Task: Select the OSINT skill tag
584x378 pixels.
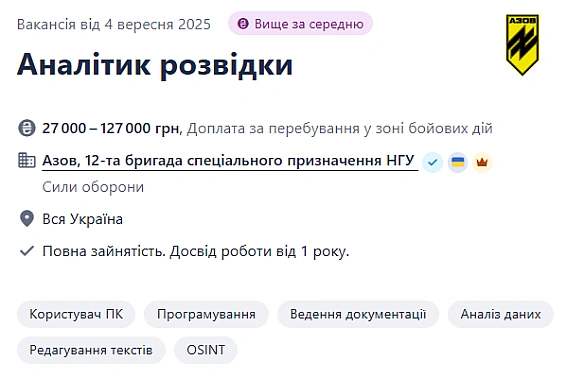Action: 206,350
